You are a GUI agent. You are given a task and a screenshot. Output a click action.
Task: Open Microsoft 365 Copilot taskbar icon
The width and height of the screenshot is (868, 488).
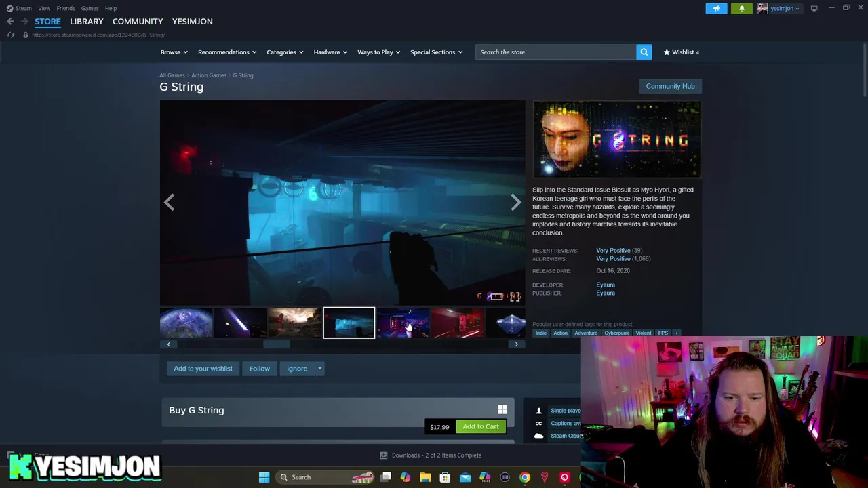tap(485, 477)
